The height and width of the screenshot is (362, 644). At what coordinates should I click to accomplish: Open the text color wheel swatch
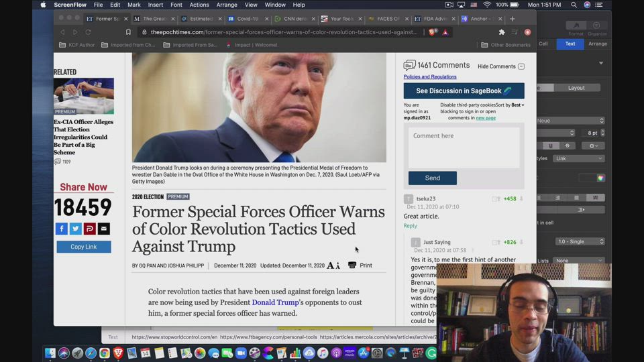tap(600, 178)
